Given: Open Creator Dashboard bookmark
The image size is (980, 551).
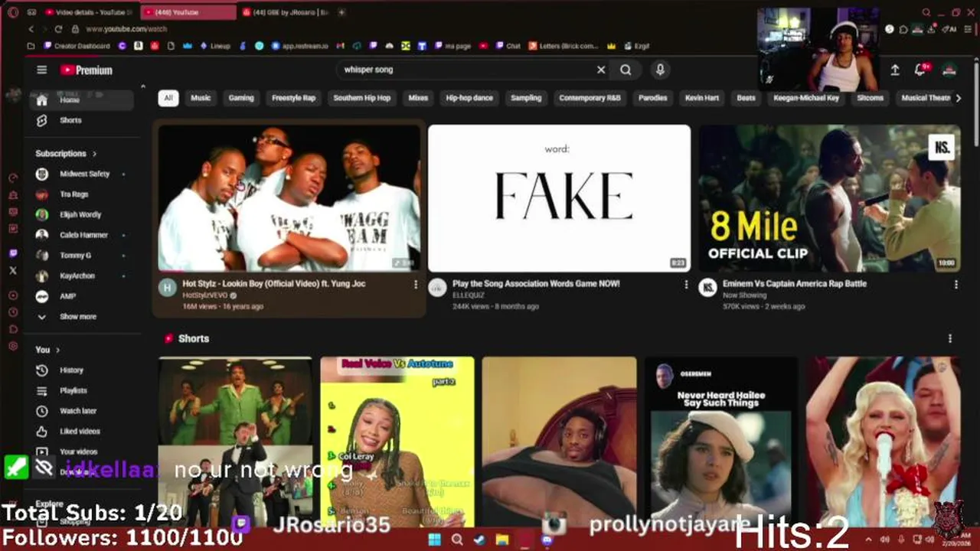Looking at the screenshot, I should 77,46.
